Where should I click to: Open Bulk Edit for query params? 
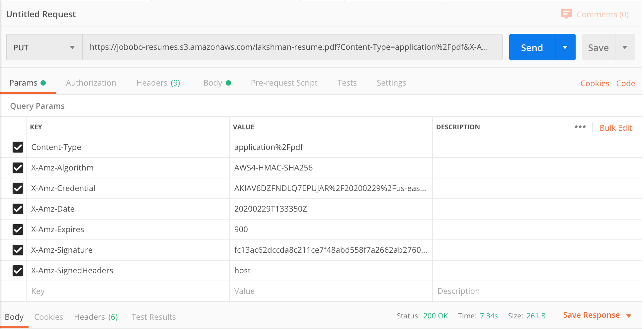tap(615, 127)
